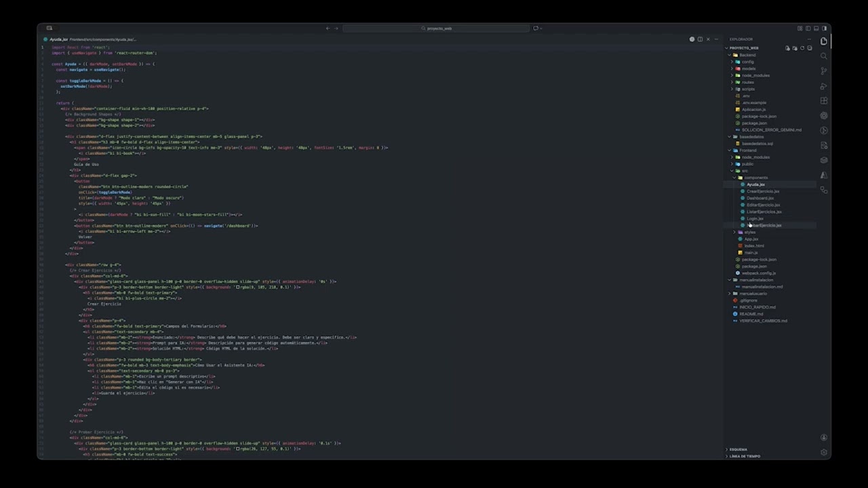Create a new folder in PROYECTO_WEB
Screen dimensions: 868x488
coord(795,48)
